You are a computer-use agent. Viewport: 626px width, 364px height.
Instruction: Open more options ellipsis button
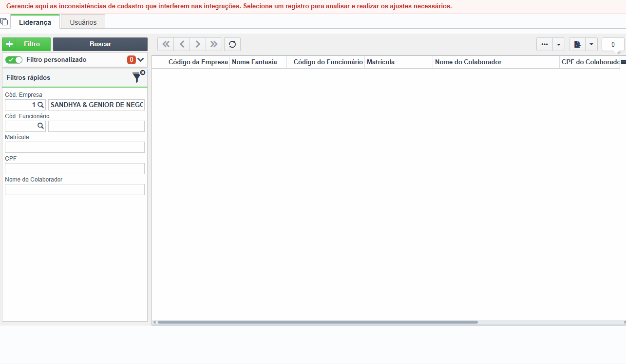(545, 44)
